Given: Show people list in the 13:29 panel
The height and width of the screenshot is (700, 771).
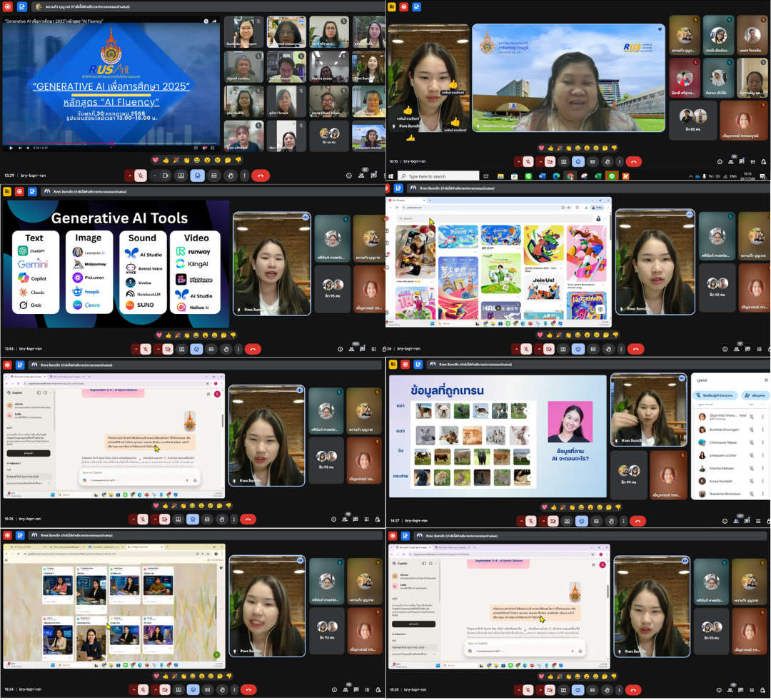Looking at the screenshot, I should pos(361,175).
